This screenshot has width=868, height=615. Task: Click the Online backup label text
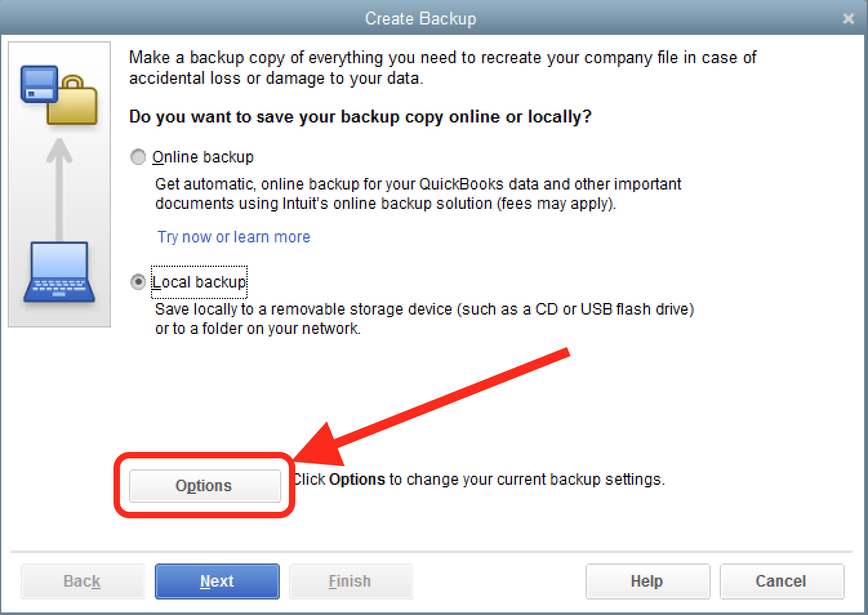[203, 157]
